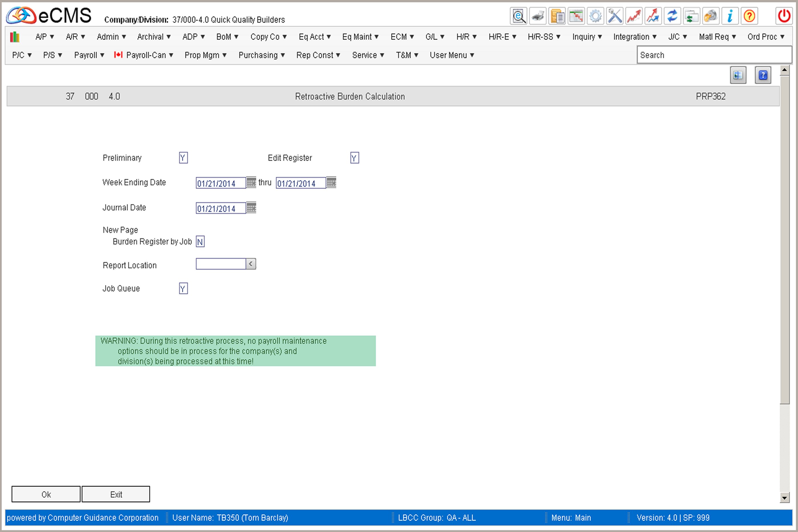Viewport: 798px width, 532px height.
Task: Open the schedule grid chart icon
Action: pyautogui.click(x=576, y=16)
